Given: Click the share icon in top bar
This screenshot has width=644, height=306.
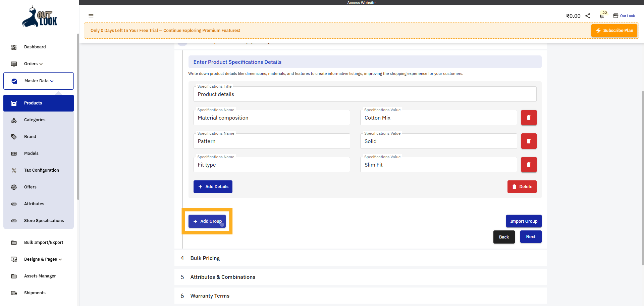Looking at the screenshot, I should tap(588, 16).
